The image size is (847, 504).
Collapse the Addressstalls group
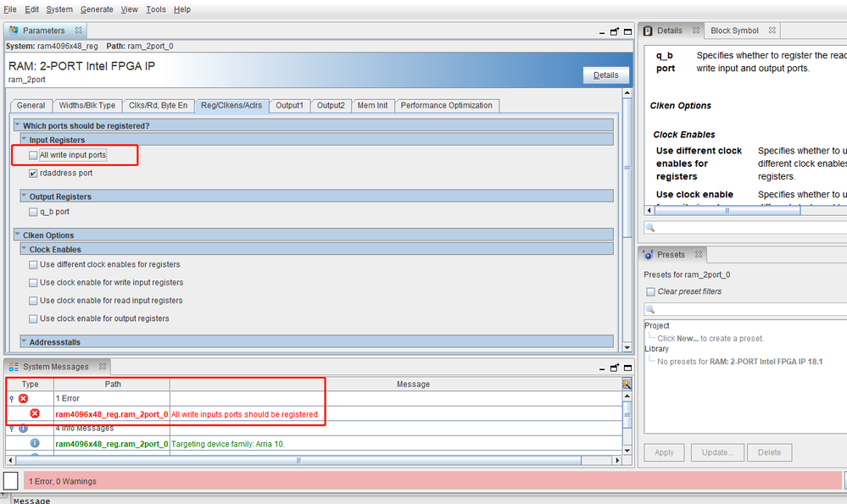[x=24, y=341]
